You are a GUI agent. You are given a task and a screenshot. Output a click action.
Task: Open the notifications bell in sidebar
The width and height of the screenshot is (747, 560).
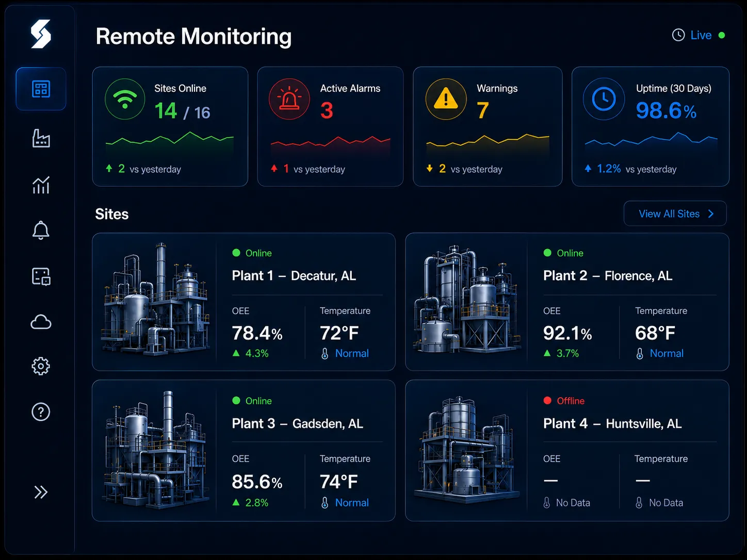41,230
